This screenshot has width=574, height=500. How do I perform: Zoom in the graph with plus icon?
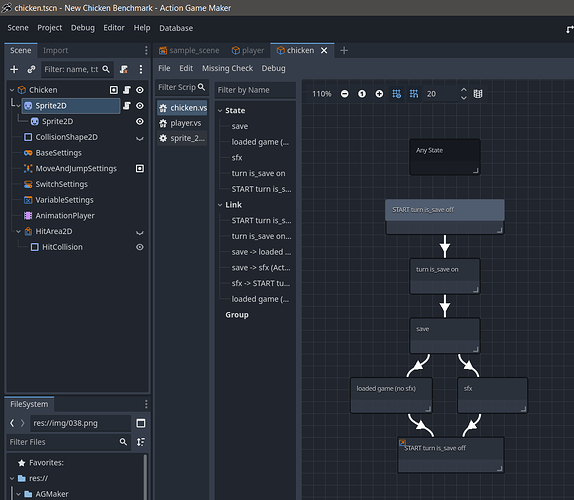pos(379,94)
